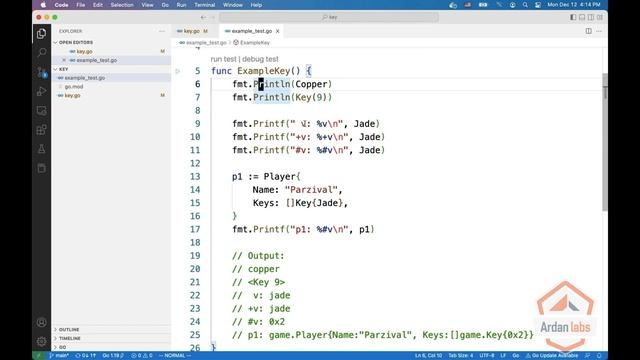Image resolution: width=640 pixels, height=360 pixels.
Task: Toggle the primary side bar layout button
Action: [573, 17]
